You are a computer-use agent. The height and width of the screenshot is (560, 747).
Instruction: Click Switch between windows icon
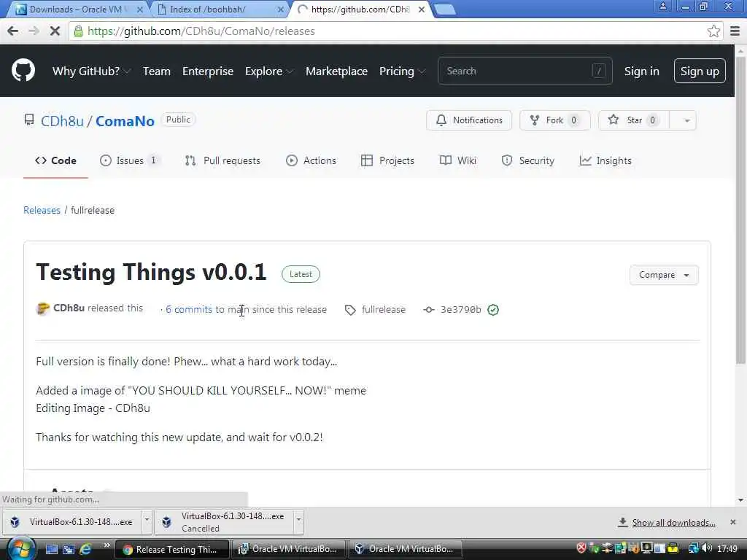(x=69, y=549)
